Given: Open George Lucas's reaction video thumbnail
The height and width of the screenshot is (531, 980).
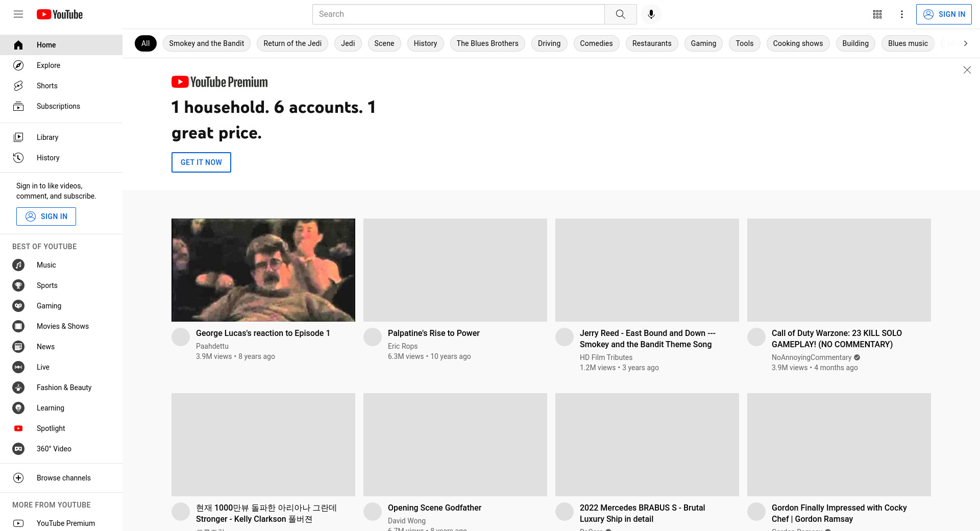Looking at the screenshot, I should 263,270.
